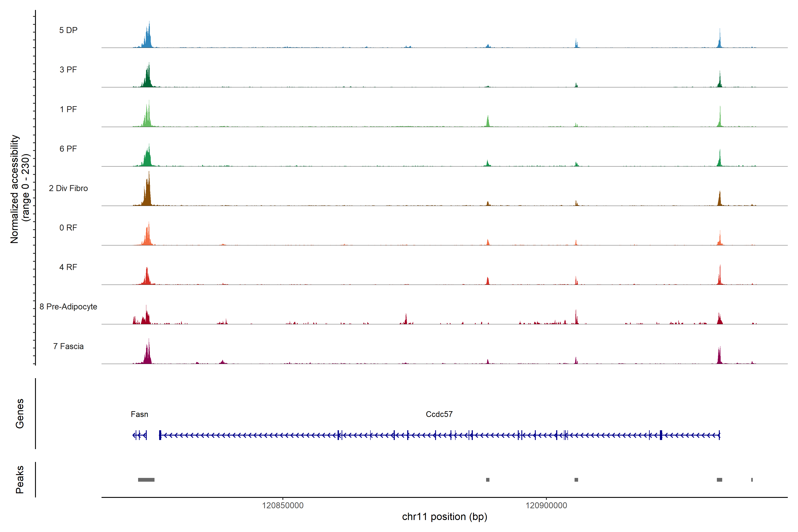Click the 1 PF track label

(x=68, y=109)
